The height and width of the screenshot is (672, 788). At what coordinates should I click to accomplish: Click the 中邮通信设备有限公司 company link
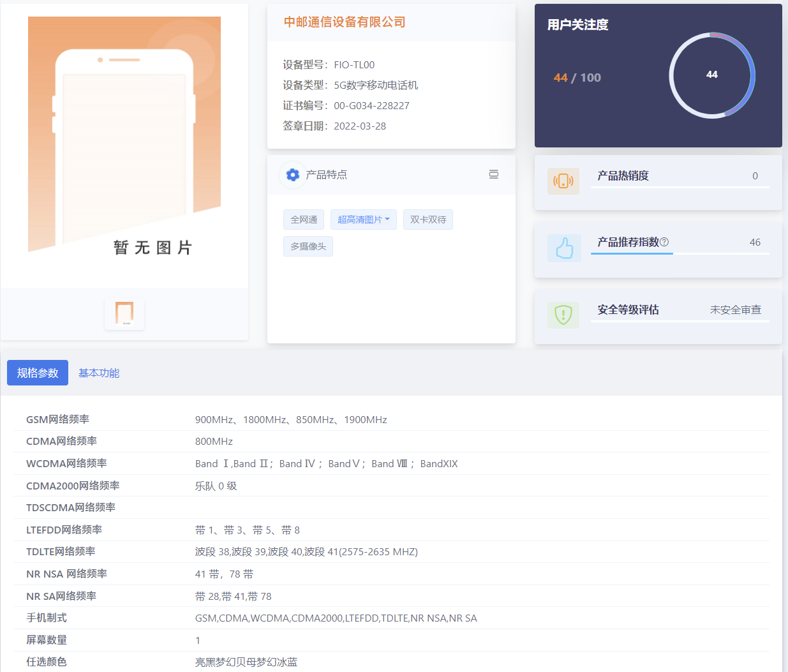click(345, 22)
